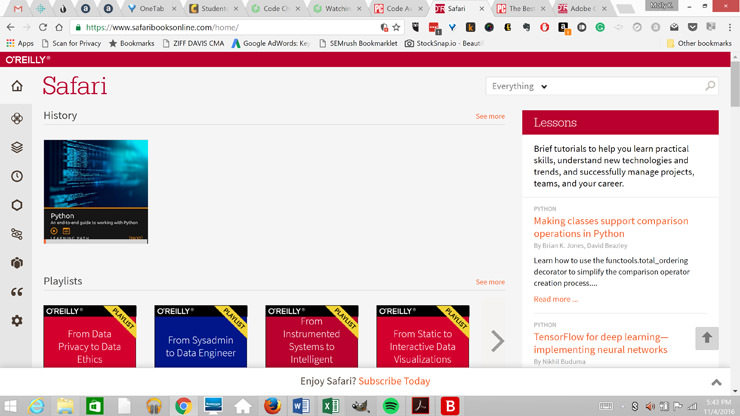The width and height of the screenshot is (740, 416).
Task: Launch Firefox from the taskbar
Action: [272, 406]
